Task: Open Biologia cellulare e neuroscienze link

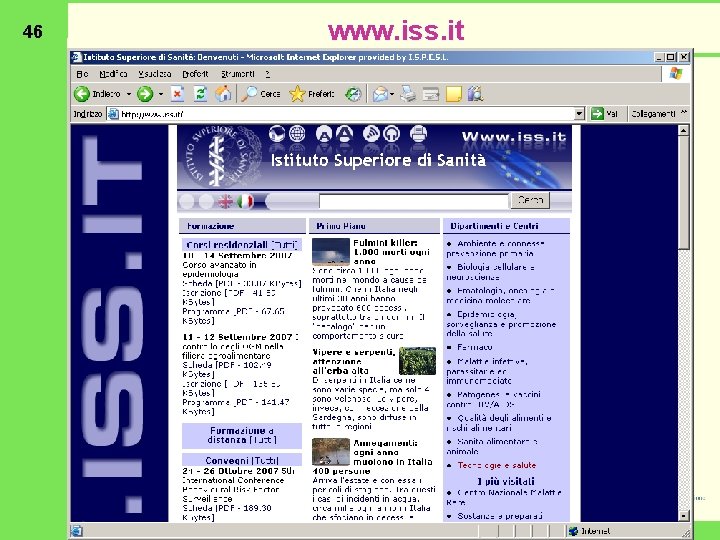Action: pyautogui.click(x=491, y=272)
